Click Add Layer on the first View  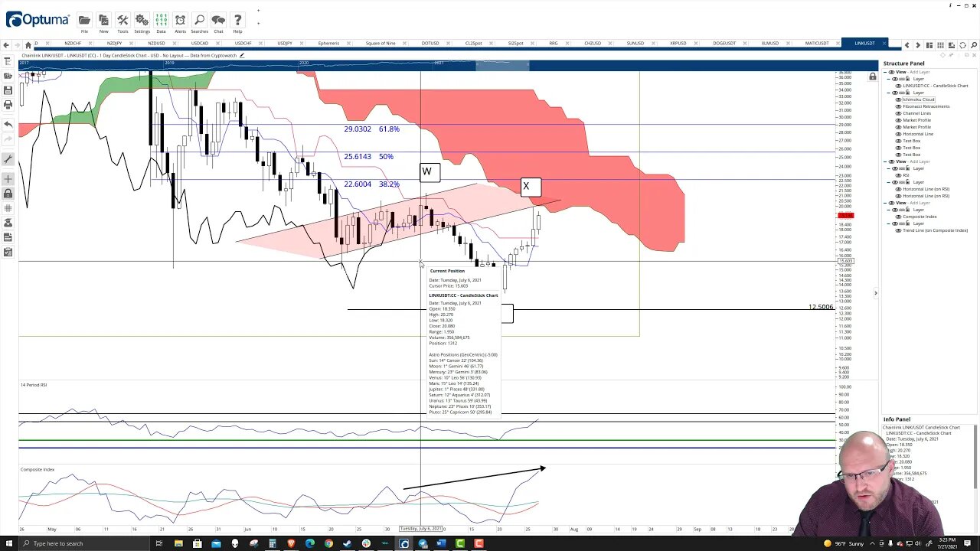(x=920, y=72)
